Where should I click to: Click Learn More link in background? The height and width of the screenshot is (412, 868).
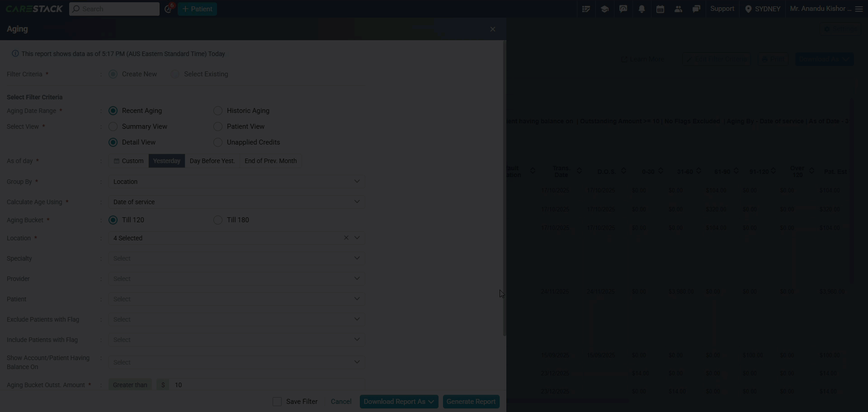click(x=642, y=59)
